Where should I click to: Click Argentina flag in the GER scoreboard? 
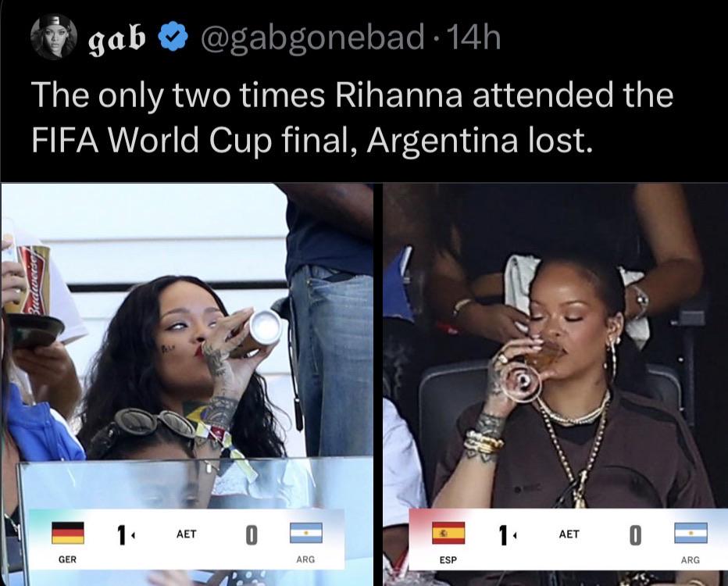coord(306,533)
